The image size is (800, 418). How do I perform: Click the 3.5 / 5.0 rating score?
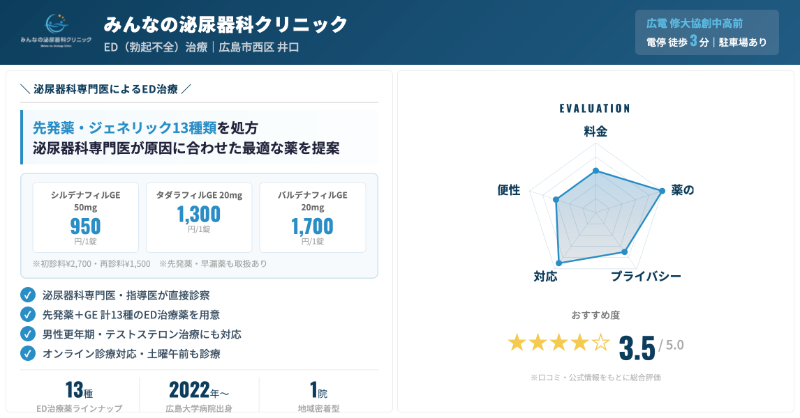[650, 346]
